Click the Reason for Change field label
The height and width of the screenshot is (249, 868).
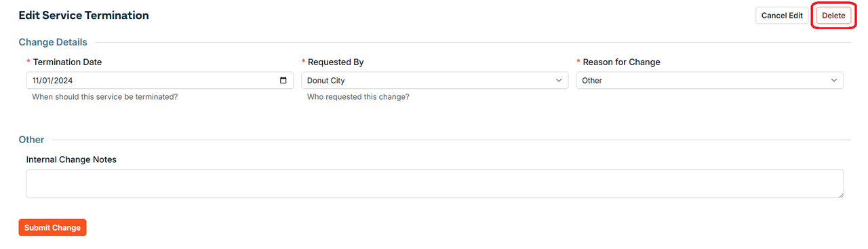(621, 62)
